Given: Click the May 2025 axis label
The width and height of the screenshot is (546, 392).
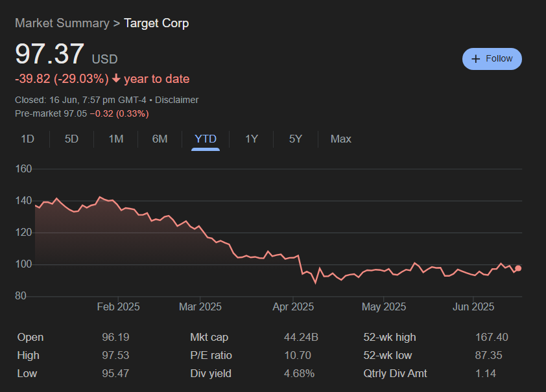Looking at the screenshot, I should (x=384, y=306).
